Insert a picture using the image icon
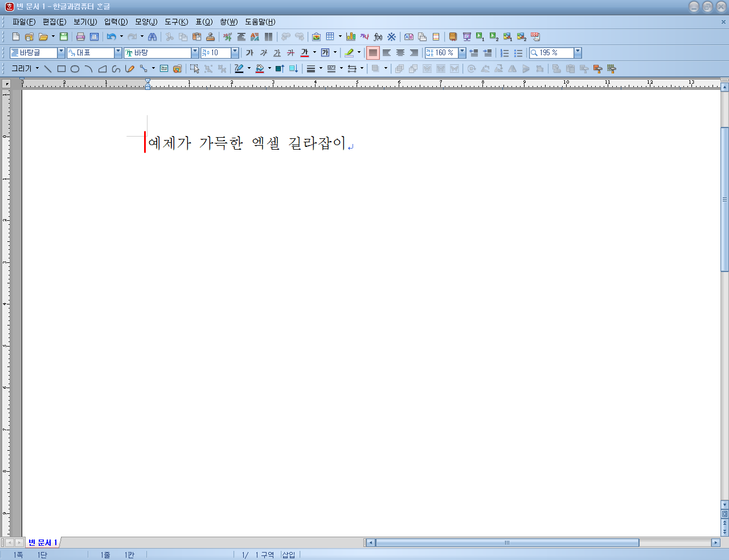Viewport: 729px width, 560px height. tap(316, 36)
